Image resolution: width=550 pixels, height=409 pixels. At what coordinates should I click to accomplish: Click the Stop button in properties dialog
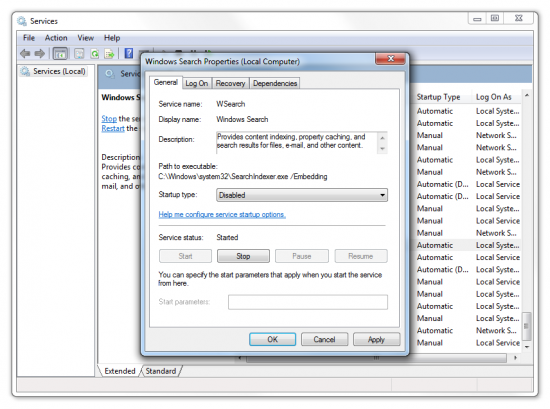243,256
